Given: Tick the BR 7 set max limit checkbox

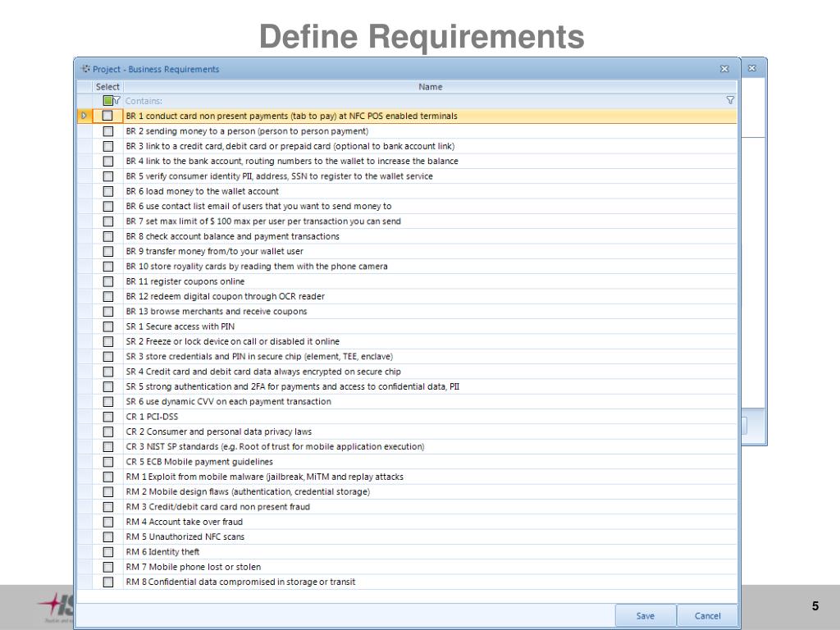Looking at the screenshot, I should pyautogui.click(x=108, y=221).
